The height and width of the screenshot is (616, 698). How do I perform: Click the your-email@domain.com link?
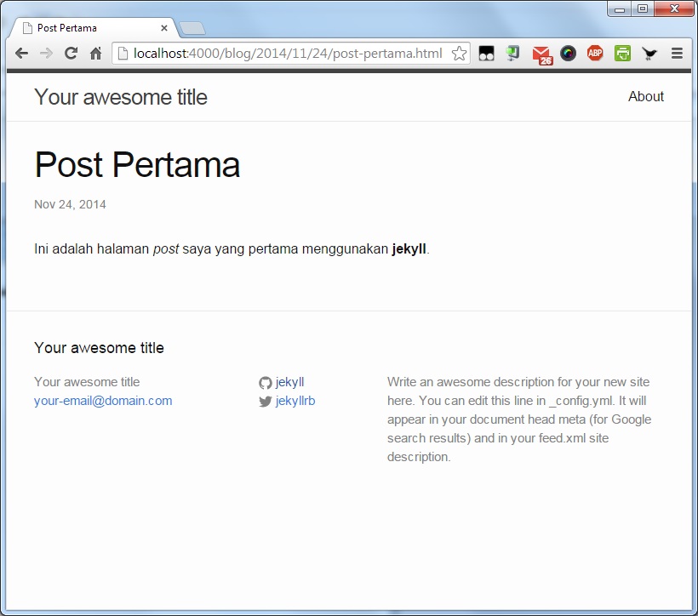coord(103,401)
